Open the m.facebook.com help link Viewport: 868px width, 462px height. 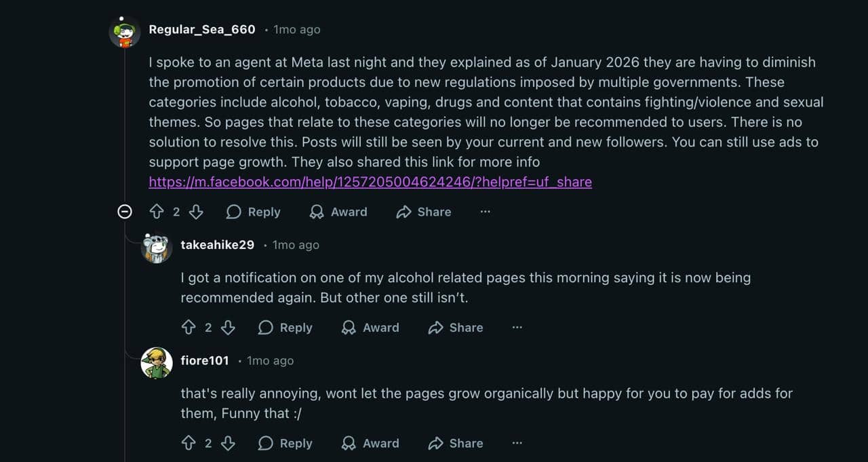pyautogui.click(x=370, y=182)
